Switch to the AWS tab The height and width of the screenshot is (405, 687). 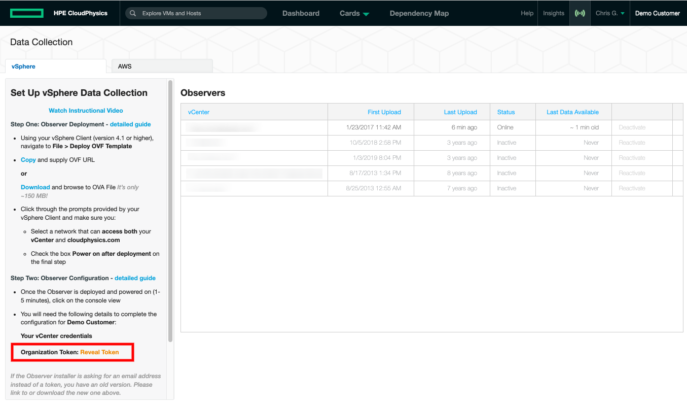(x=125, y=66)
